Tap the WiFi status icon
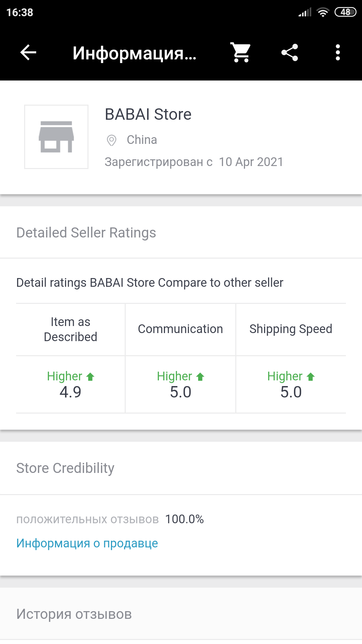The height and width of the screenshot is (644, 362). tap(323, 12)
